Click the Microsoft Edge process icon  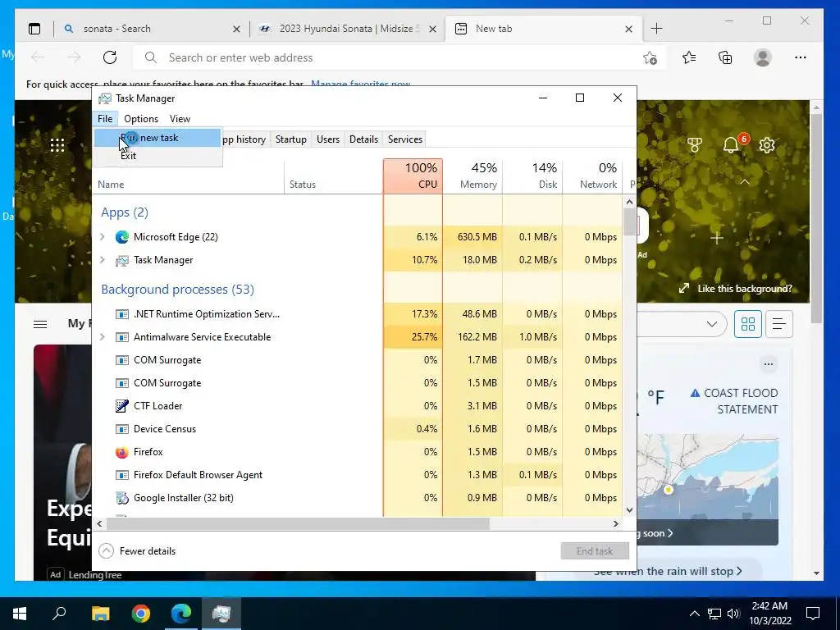point(122,237)
